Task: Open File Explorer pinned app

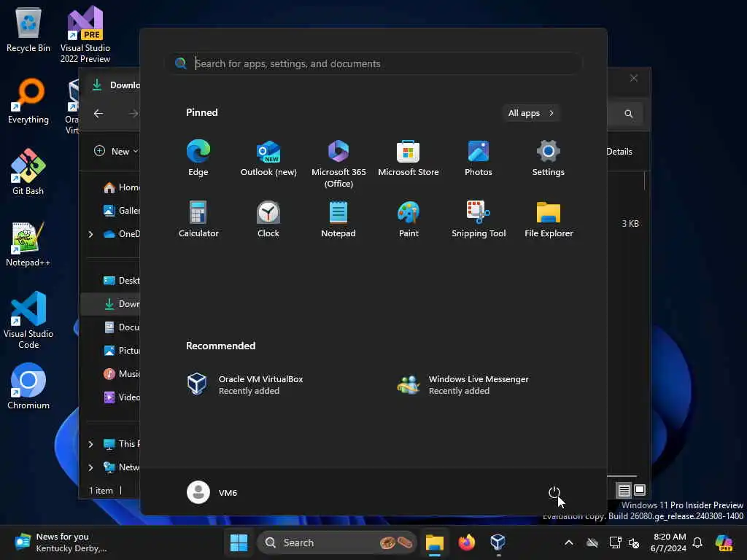Action: click(549, 219)
